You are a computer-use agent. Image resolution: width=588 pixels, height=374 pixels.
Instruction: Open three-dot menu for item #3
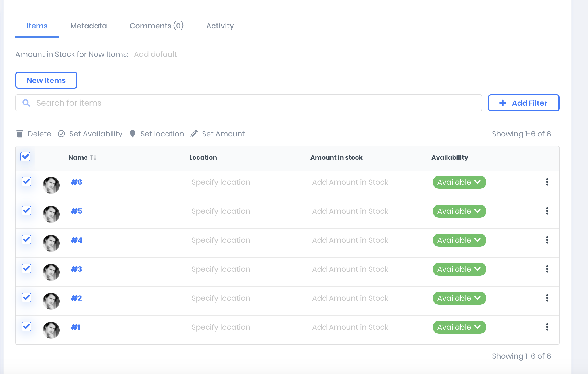(547, 269)
